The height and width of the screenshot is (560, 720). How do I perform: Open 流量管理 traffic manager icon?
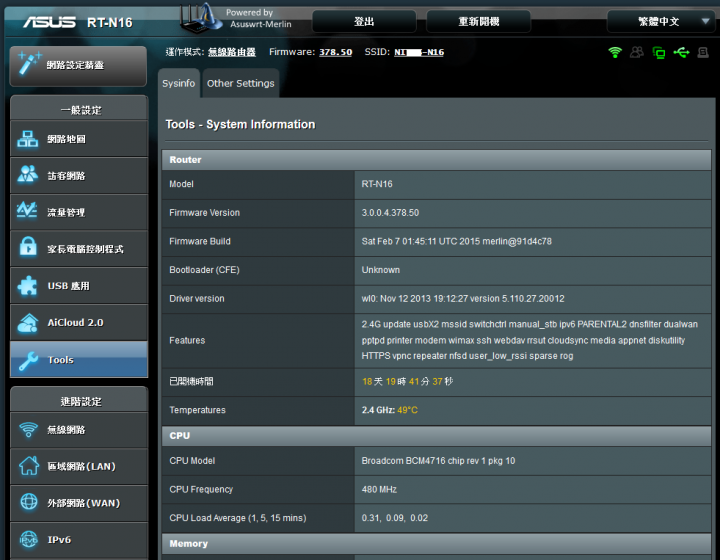(x=27, y=211)
